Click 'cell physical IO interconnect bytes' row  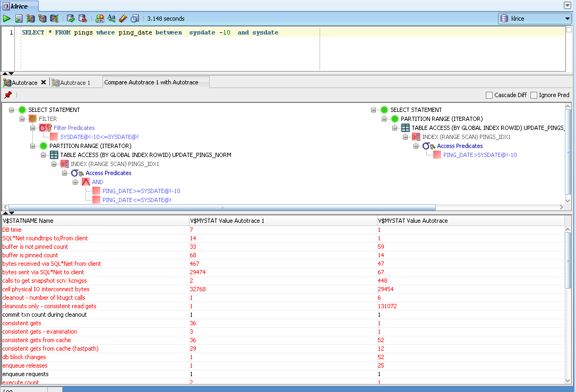point(283,289)
